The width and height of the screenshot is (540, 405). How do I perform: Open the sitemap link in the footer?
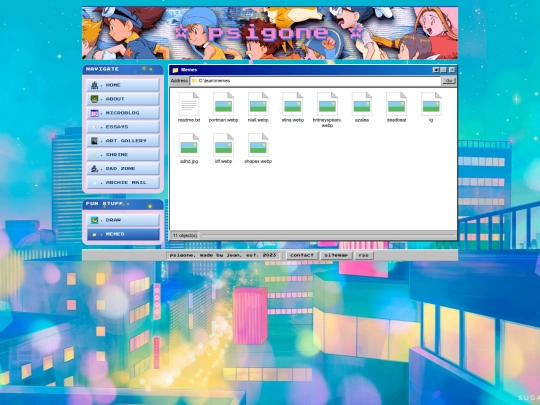pos(336,255)
